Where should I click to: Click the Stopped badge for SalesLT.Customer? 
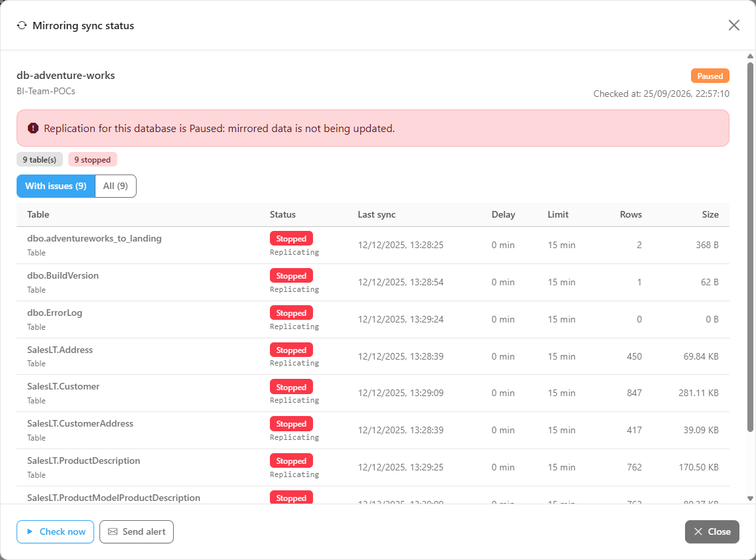(291, 387)
